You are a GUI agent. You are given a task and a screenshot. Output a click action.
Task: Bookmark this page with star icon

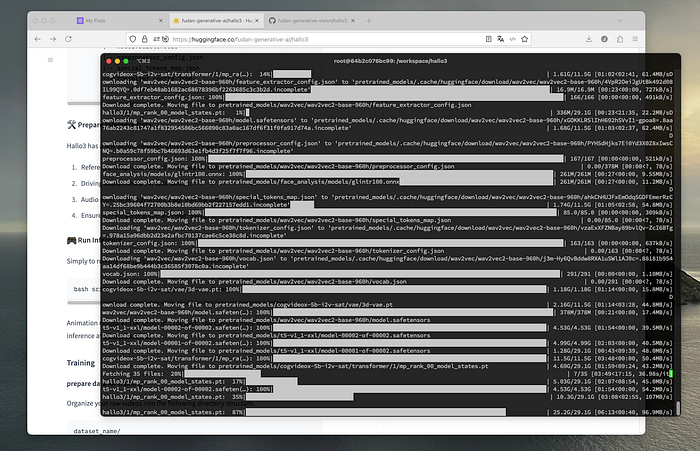(x=525, y=39)
